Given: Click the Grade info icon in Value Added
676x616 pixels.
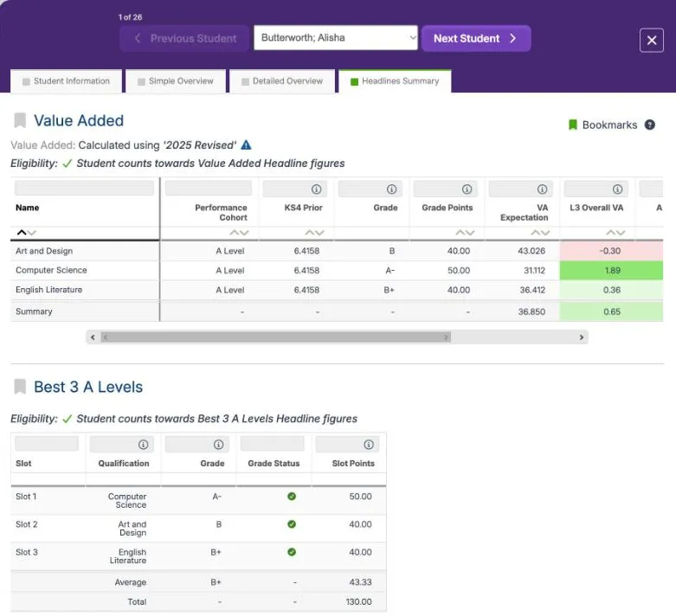Looking at the screenshot, I should coord(391,189).
